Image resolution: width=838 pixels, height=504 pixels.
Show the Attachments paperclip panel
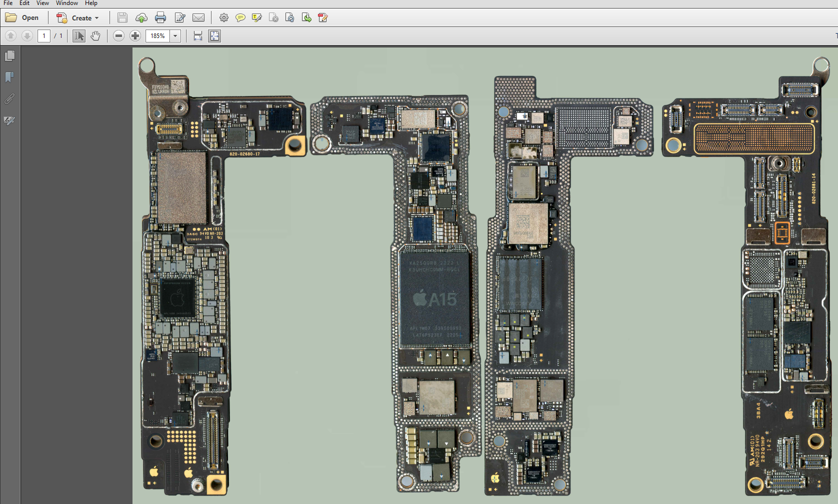[x=9, y=99]
